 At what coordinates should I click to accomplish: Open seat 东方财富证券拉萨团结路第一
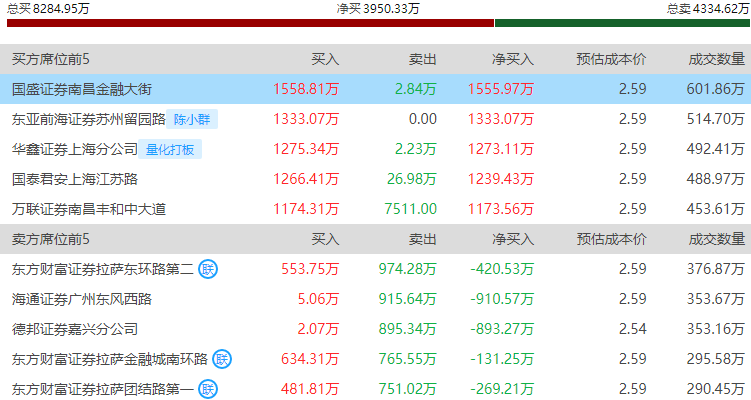(x=102, y=389)
